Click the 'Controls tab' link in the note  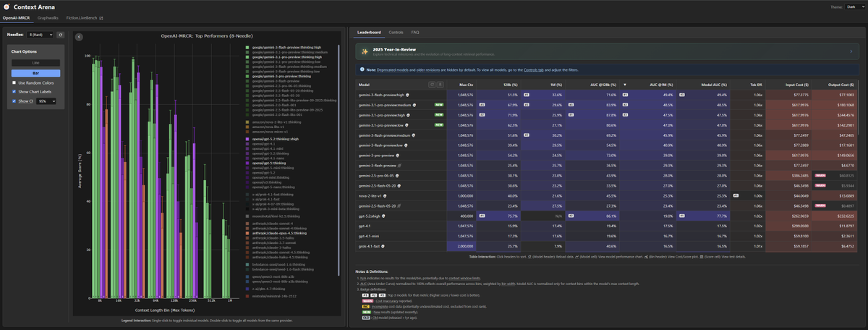[x=535, y=69]
